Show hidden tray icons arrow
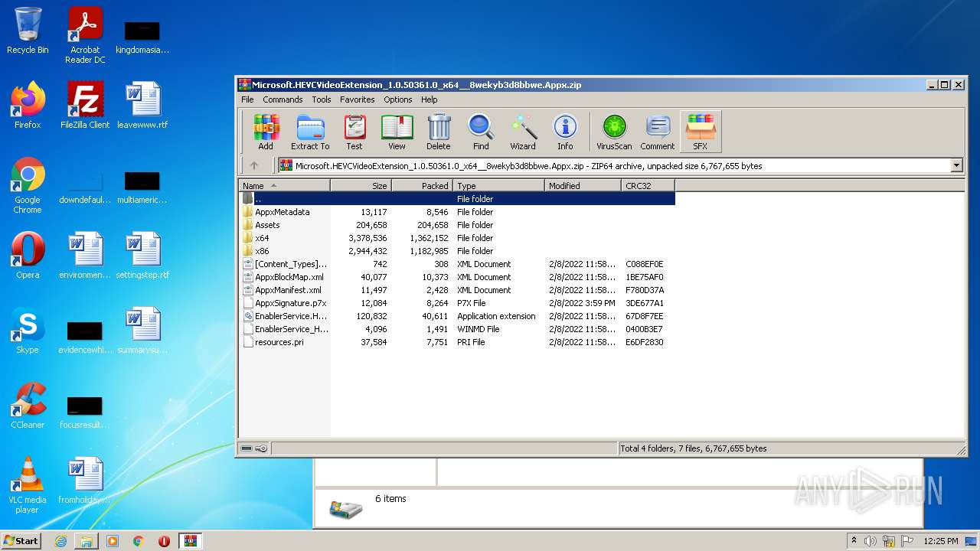 [x=854, y=541]
